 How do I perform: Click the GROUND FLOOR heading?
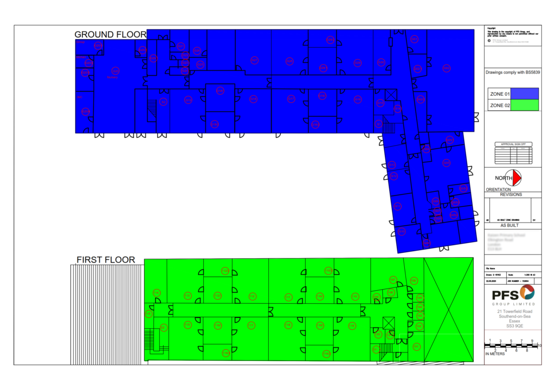[x=110, y=35]
